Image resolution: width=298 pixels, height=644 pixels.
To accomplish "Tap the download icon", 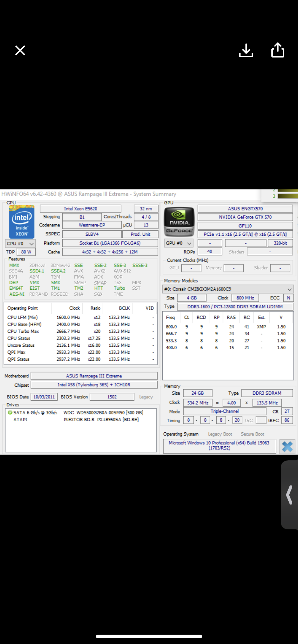I will (x=246, y=50).
